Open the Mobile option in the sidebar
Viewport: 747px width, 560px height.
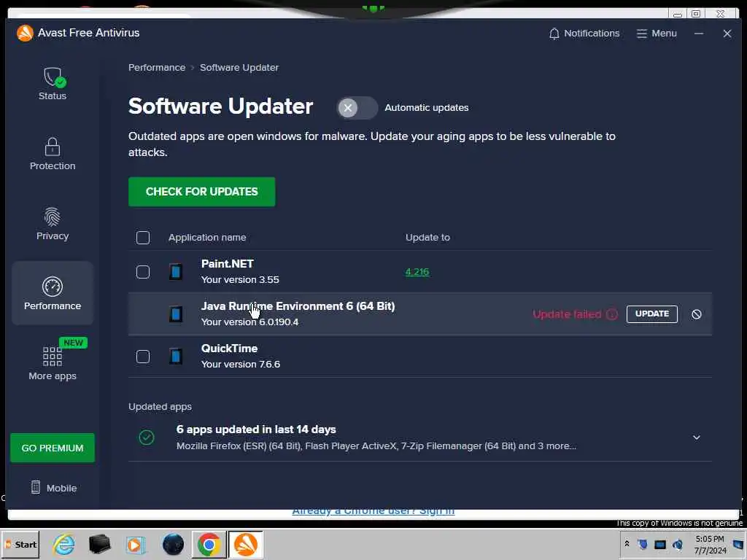[x=53, y=488]
